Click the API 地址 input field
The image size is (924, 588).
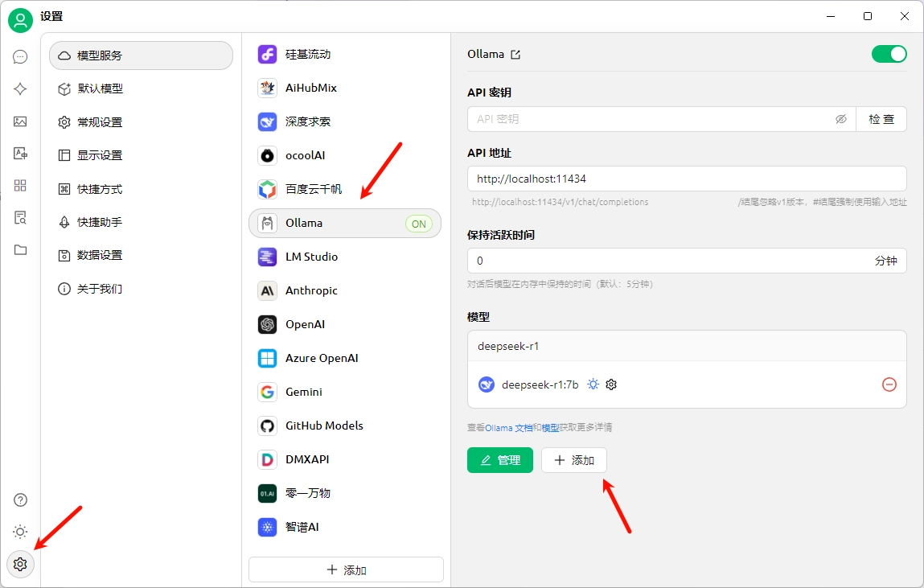(x=686, y=179)
